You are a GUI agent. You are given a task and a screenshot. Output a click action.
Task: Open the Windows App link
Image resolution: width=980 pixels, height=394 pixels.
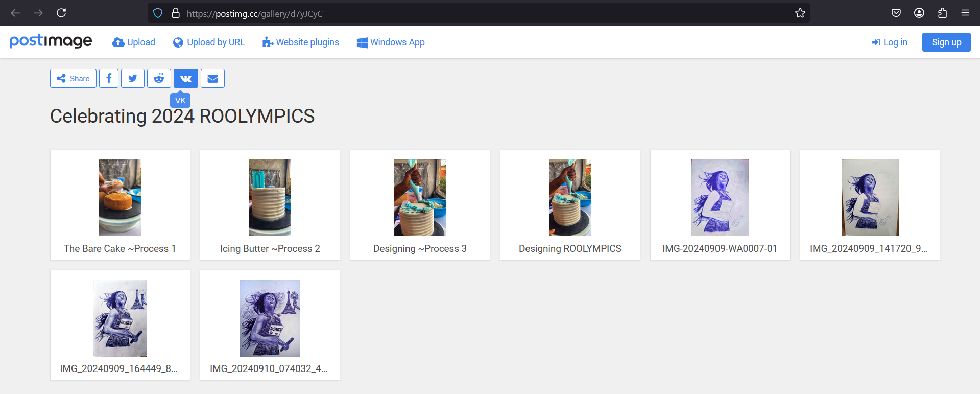[391, 42]
